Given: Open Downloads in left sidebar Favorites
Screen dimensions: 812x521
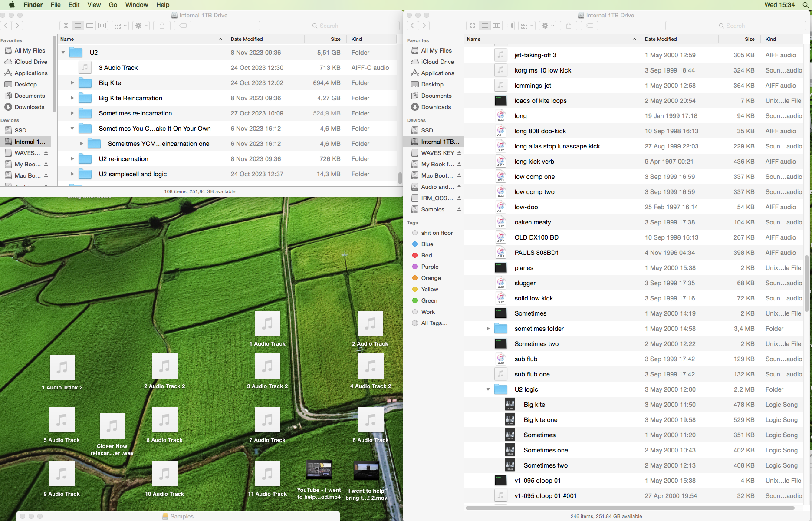Looking at the screenshot, I should [x=29, y=107].
